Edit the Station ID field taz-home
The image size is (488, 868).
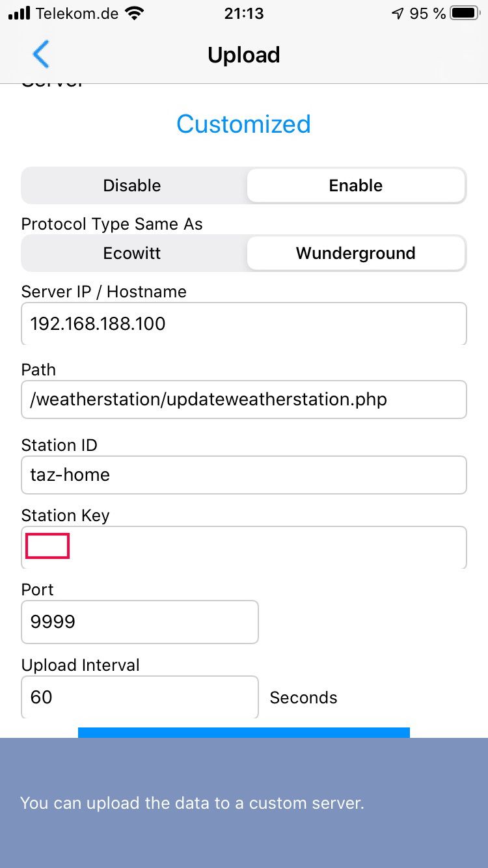244,475
